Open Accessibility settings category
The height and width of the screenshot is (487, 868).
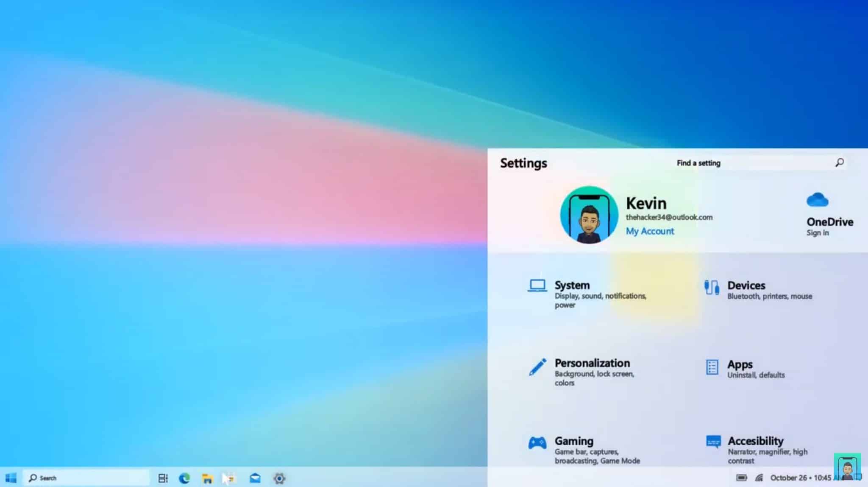coord(755,441)
